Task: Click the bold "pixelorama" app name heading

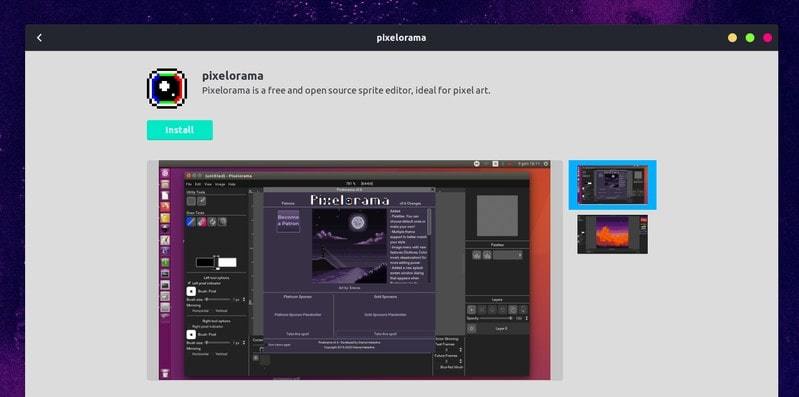Action: point(233,76)
